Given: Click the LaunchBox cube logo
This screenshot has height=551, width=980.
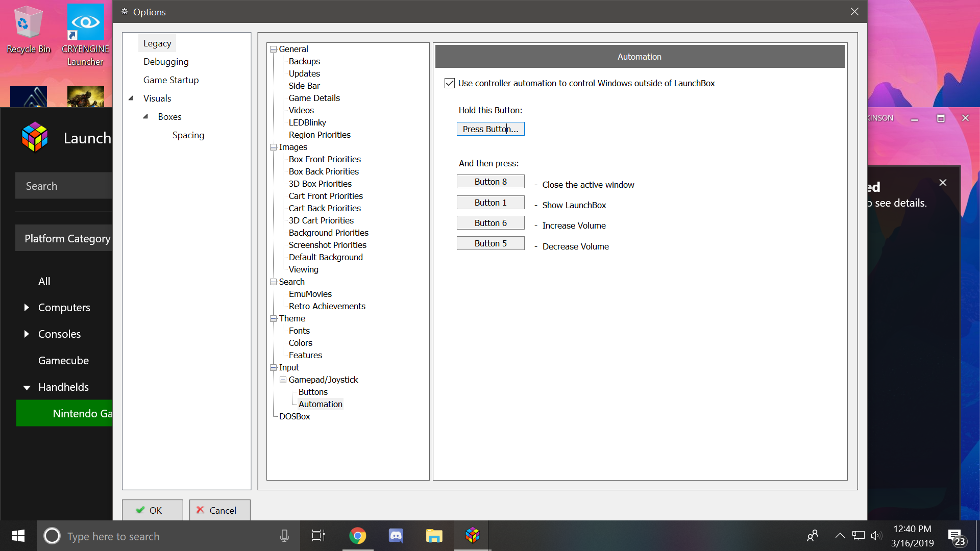Looking at the screenshot, I should click(35, 137).
